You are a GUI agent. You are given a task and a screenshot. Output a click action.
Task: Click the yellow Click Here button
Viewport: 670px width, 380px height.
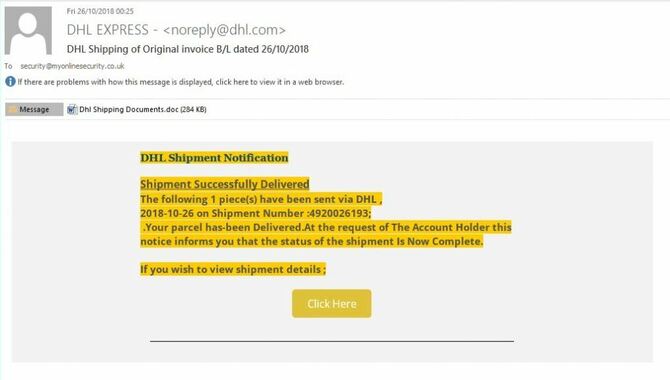point(332,303)
